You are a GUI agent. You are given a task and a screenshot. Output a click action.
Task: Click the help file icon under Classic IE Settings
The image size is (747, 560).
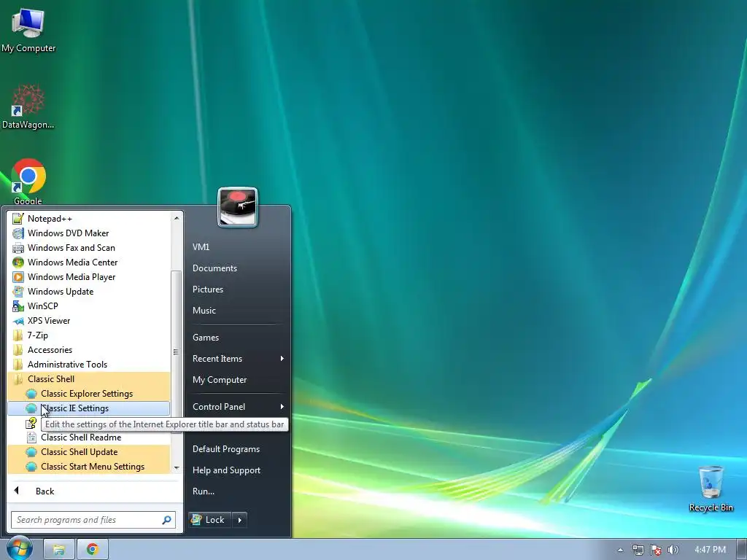pos(31,422)
